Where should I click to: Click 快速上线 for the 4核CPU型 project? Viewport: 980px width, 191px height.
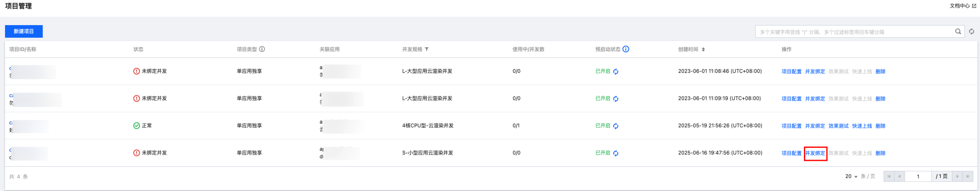pos(862,126)
